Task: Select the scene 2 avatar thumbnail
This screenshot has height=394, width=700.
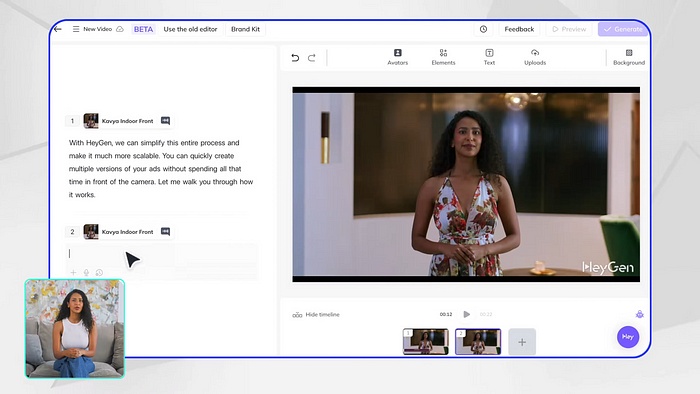Action: point(91,232)
